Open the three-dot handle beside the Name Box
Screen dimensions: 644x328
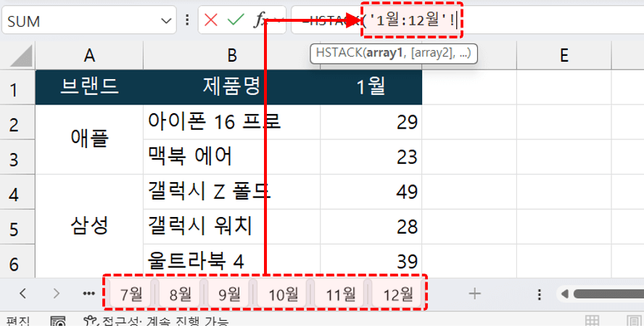point(187,20)
